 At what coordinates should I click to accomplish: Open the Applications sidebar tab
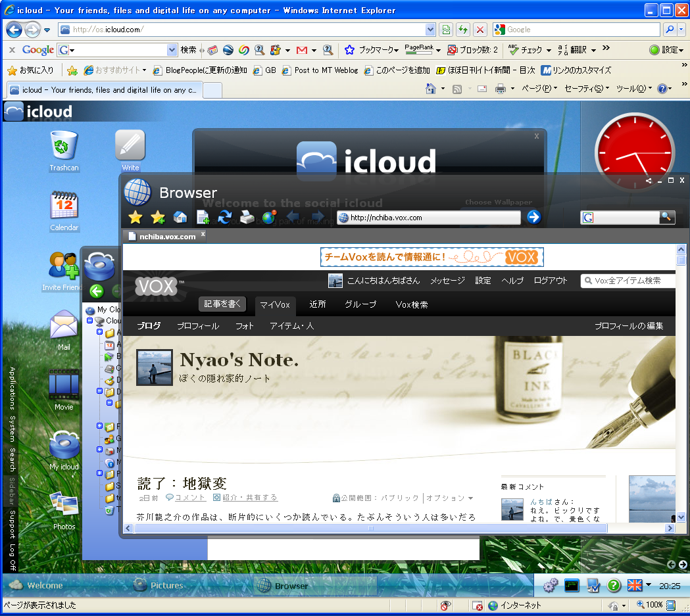[12, 389]
